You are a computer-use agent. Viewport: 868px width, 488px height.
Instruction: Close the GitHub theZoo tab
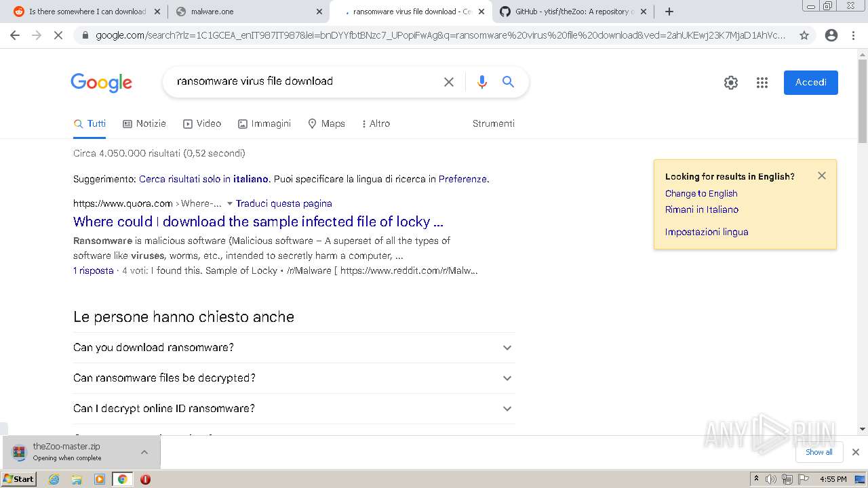tap(644, 12)
